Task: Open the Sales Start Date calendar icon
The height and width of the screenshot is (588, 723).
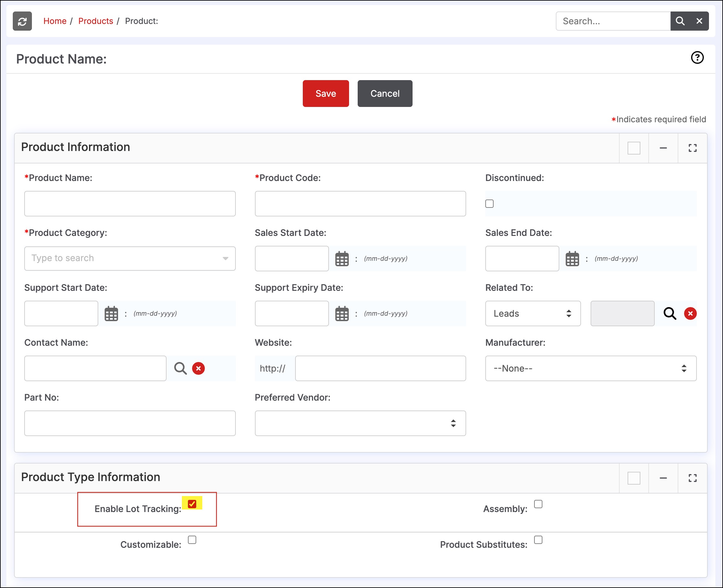Action: pos(342,259)
